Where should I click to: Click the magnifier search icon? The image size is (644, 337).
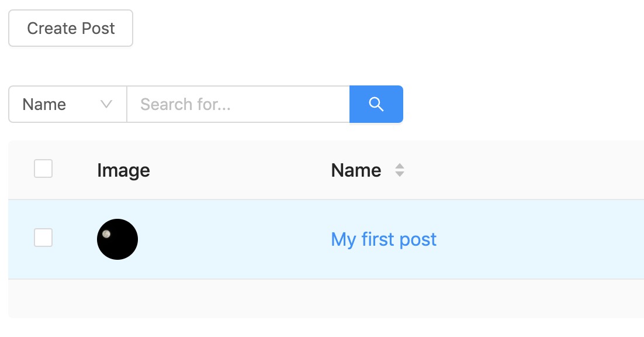376,104
